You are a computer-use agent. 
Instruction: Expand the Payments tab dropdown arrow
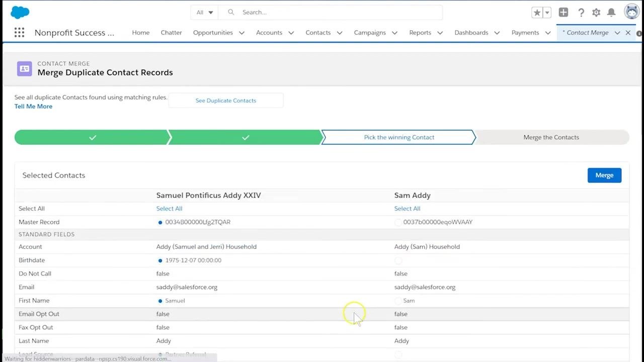tap(548, 33)
